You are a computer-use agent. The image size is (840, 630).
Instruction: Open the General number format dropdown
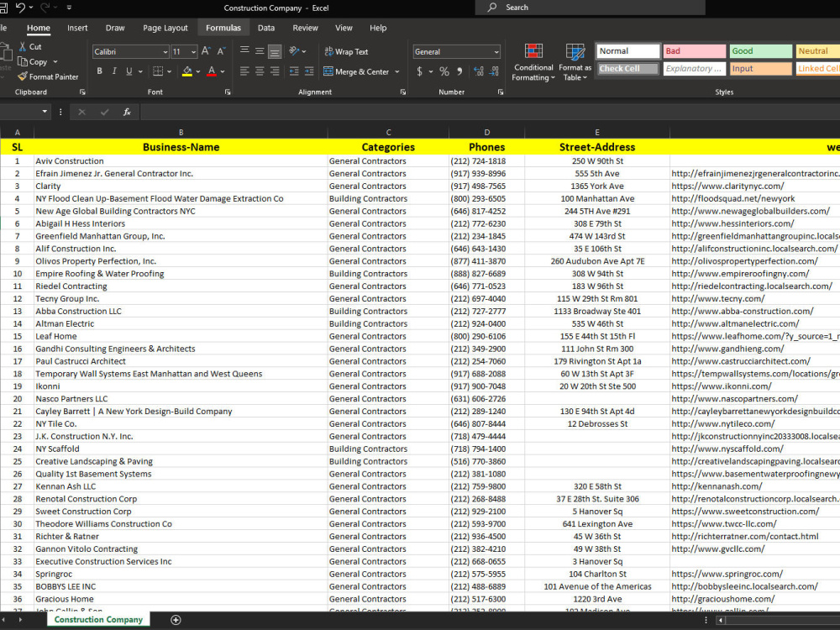(x=496, y=52)
